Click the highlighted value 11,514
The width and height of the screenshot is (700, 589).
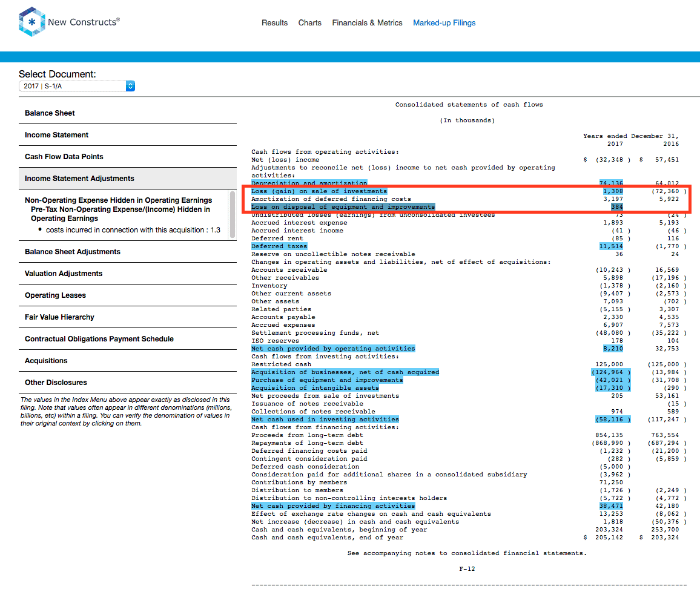(611, 246)
